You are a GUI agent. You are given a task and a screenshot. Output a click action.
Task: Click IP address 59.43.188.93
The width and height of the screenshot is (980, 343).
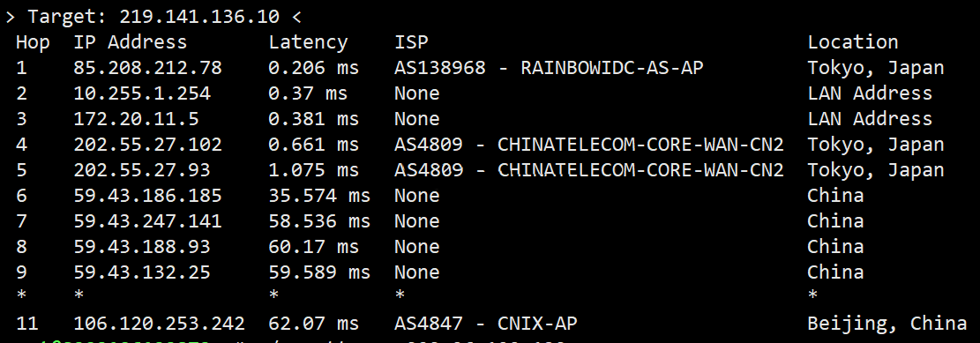pyautogui.click(x=142, y=247)
